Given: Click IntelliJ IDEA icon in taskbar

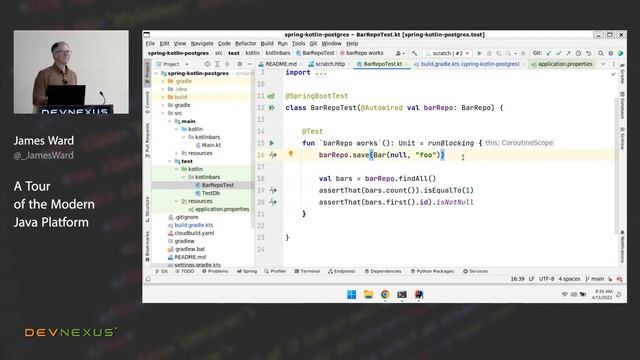Looking at the screenshot, I should 419,295.
